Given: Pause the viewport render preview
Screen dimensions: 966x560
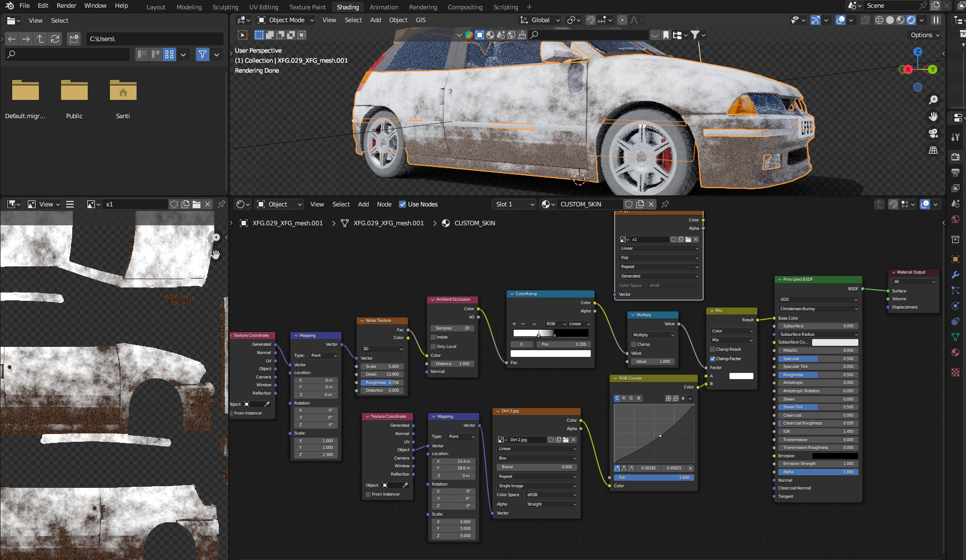Looking at the screenshot, I should pos(936,20).
